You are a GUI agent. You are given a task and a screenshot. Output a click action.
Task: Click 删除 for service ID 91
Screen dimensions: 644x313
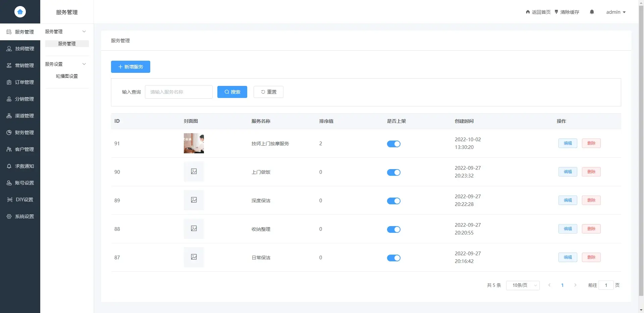click(591, 143)
